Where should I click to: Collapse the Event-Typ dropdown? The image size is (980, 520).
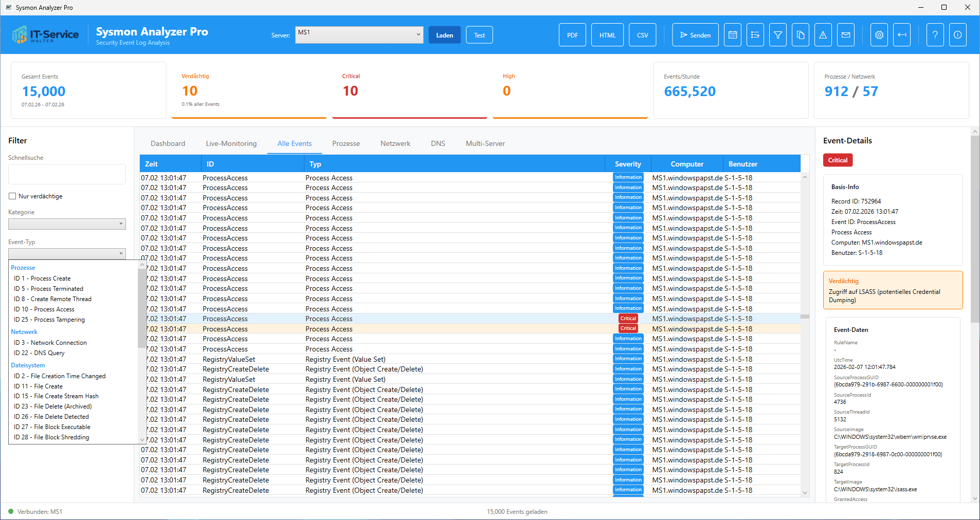[x=67, y=253]
